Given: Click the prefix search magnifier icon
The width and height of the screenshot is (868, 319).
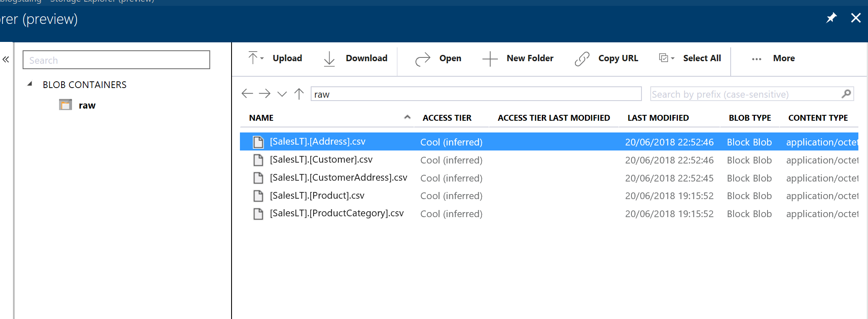Looking at the screenshot, I should click(846, 94).
